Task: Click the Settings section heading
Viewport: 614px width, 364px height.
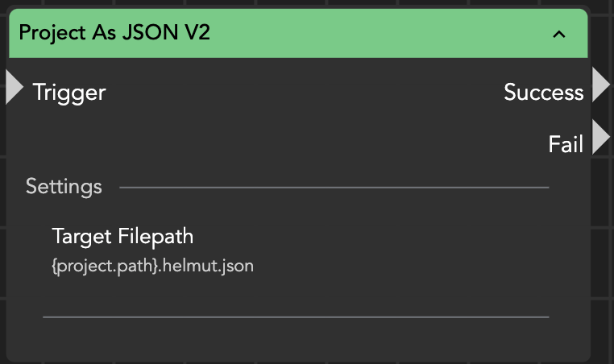Action: click(x=64, y=187)
